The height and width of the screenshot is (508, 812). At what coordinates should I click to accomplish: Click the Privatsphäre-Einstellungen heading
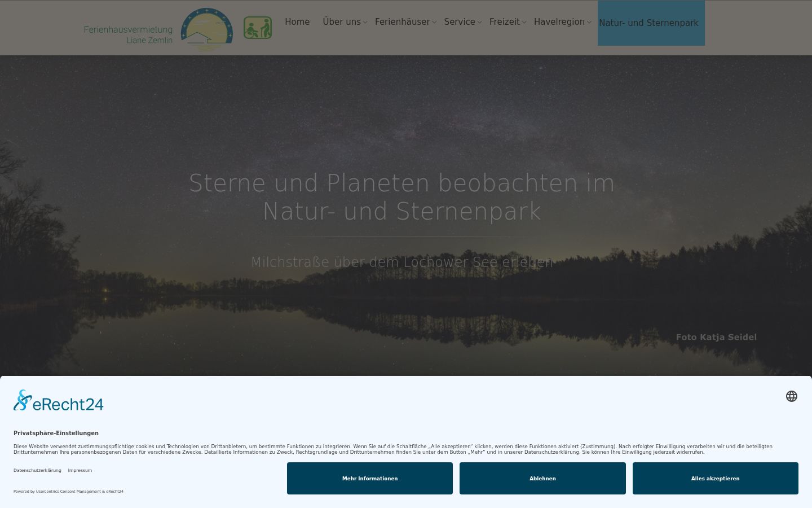click(x=56, y=433)
